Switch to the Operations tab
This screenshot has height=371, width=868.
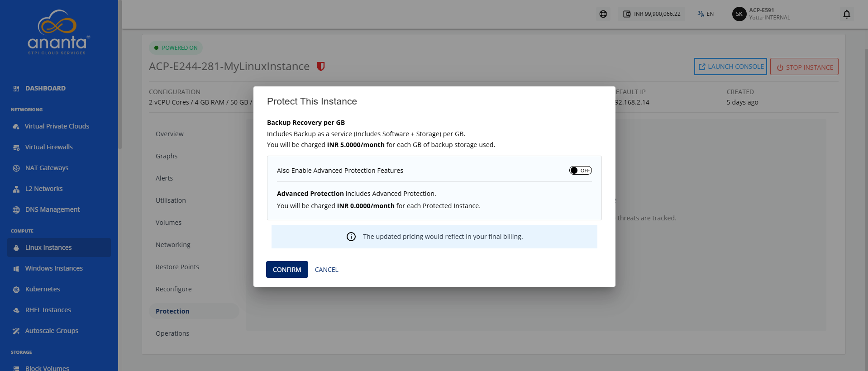coord(172,333)
